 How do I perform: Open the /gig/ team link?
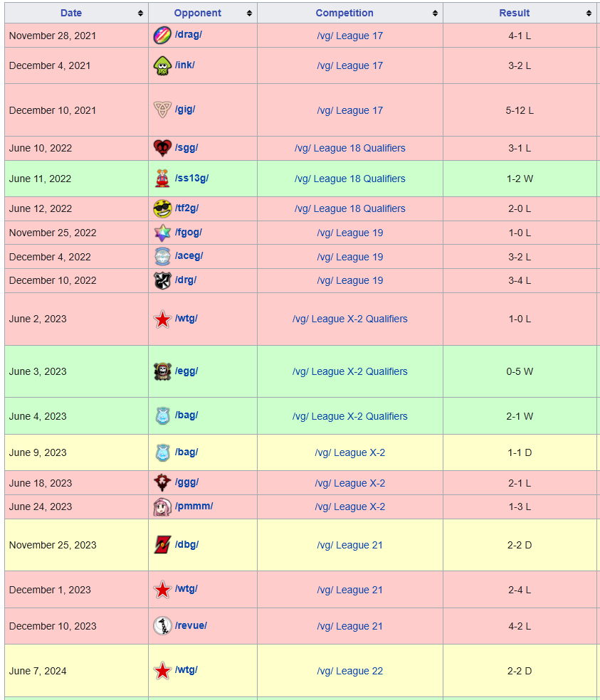pyautogui.click(x=185, y=110)
